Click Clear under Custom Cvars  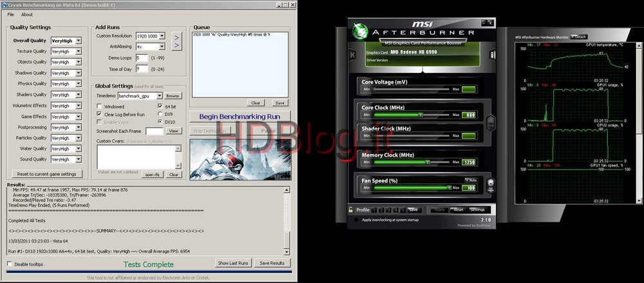point(174,175)
